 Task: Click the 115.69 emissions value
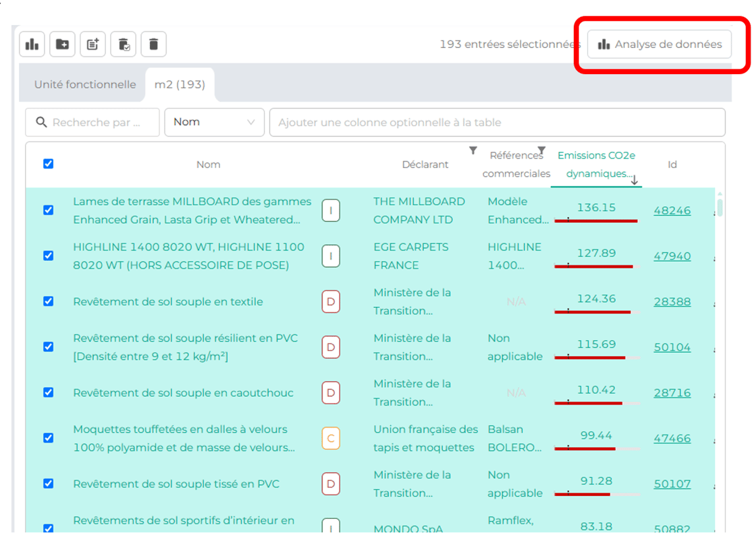pos(597,344)
